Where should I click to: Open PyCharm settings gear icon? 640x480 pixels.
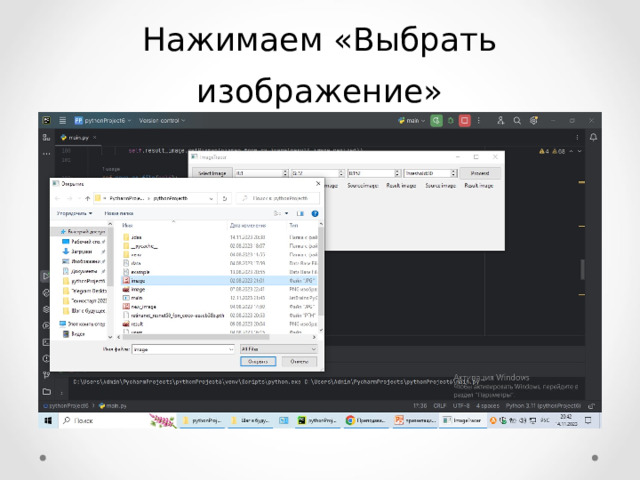pos(533,121)
